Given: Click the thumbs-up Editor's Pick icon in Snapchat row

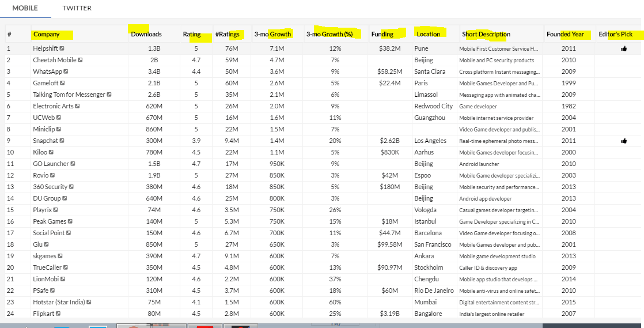Looking at the screenshot, I should [624, 141].
